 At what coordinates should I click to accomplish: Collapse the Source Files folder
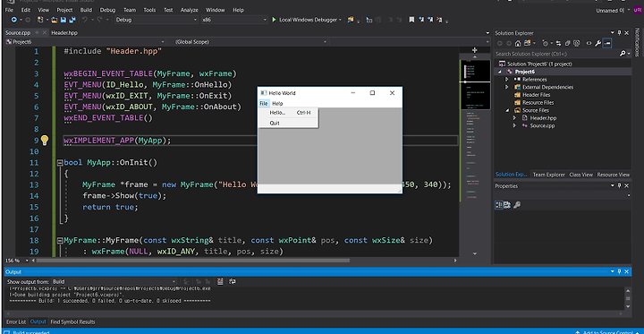[x=507, y=111]
